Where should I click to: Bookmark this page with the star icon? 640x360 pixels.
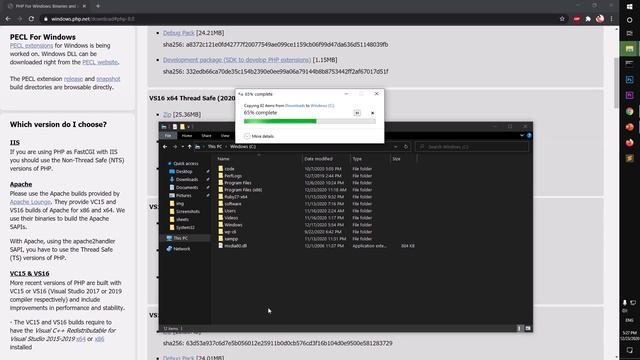[x=562, y=19]
